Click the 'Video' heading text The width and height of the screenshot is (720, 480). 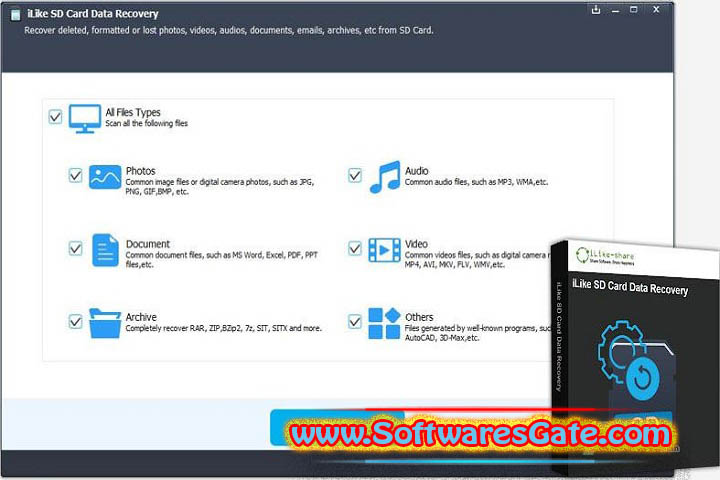point(416,244)
